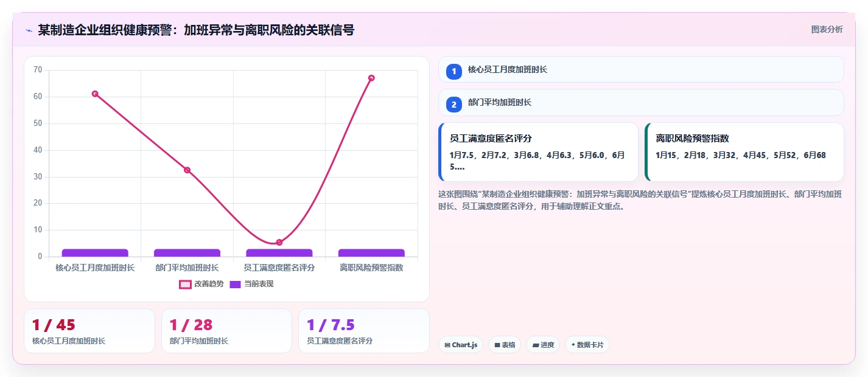Click the icon in the Chart.js tag

447,345
